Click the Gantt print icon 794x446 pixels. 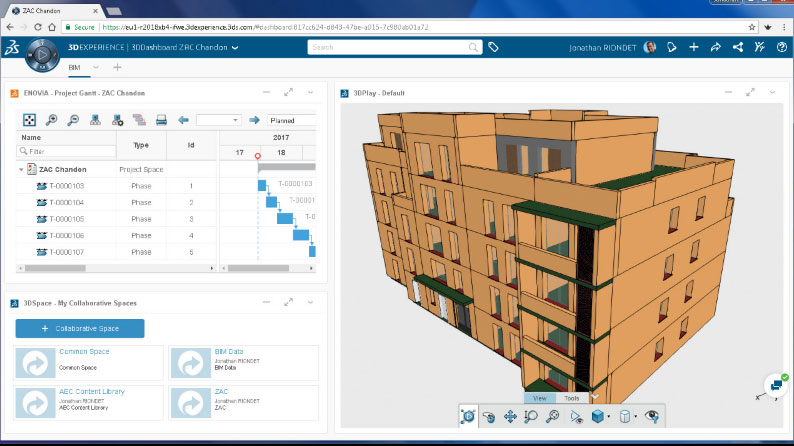(x=161, y=120)
